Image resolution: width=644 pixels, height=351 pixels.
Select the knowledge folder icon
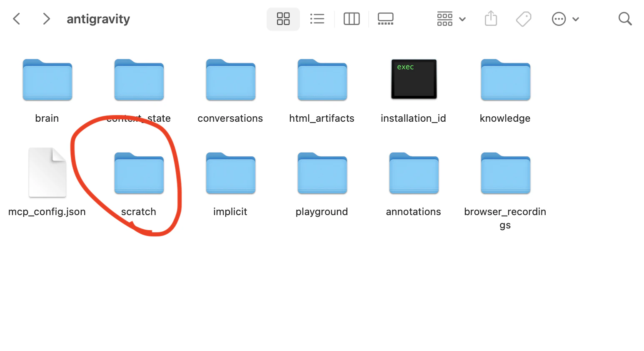click(506, 80)
